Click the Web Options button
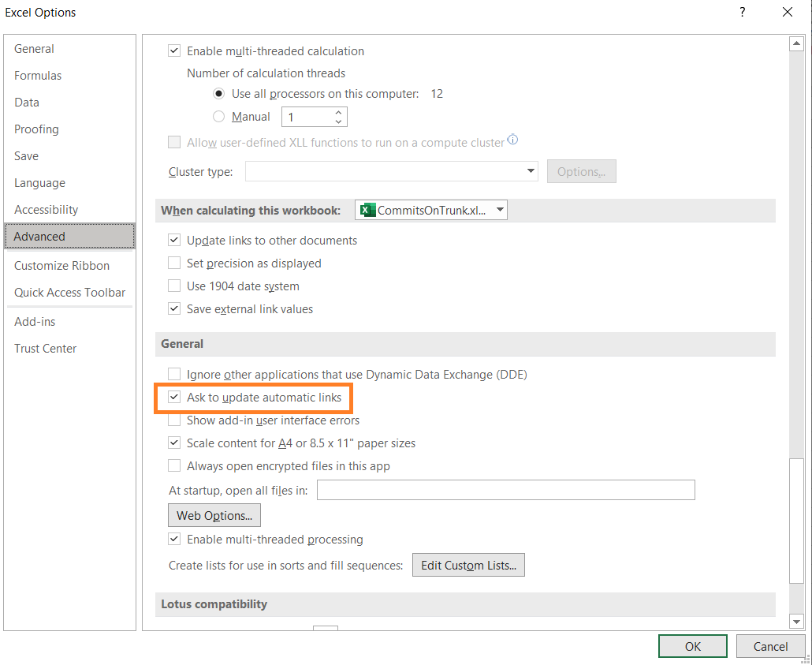The image size is (812, 665). (x=214, y=516)
